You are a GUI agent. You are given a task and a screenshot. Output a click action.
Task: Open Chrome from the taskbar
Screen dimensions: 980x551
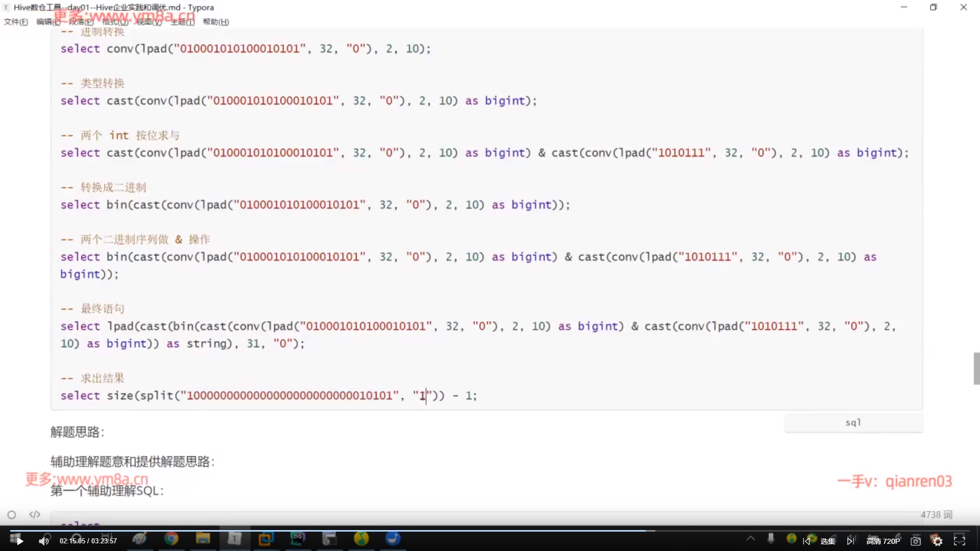(x=171, y=539)
